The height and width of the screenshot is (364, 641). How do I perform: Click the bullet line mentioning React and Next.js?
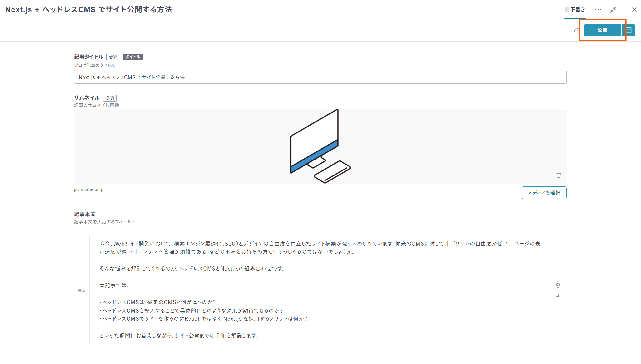[203, 318]
